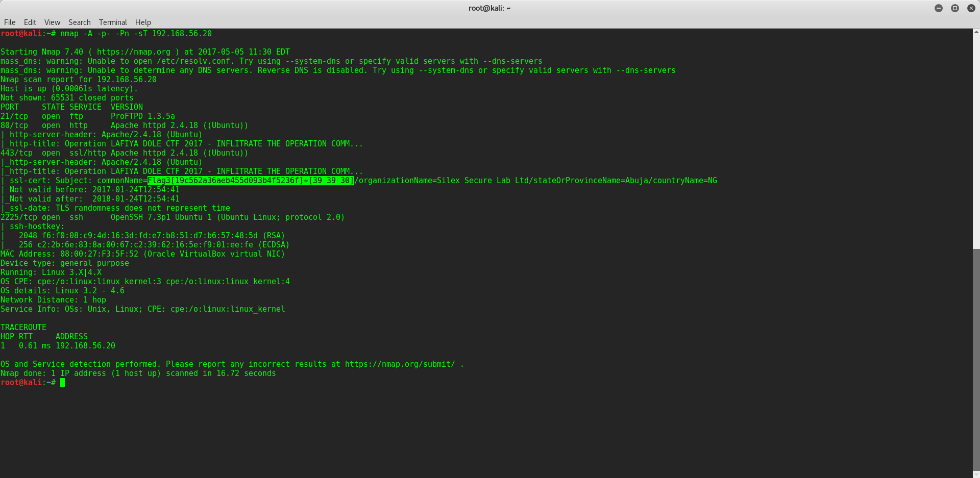Click the https://nmap.org/submit/ URL
The width and height of the screenshot is (980, 478).
coord(400,364)
